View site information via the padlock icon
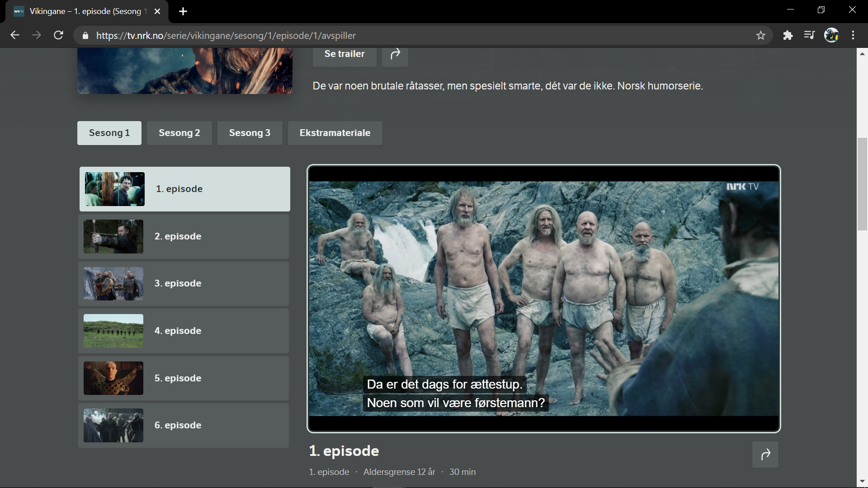This screenshot has width=868, height=488. click(x=85, y=36)
